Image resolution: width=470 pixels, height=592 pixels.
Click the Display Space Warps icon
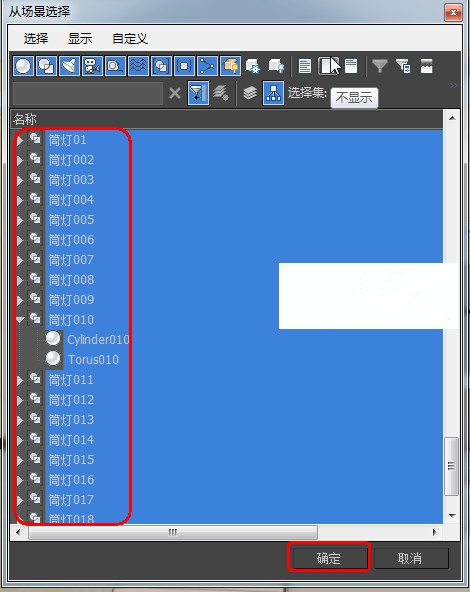tap(138, 66)
